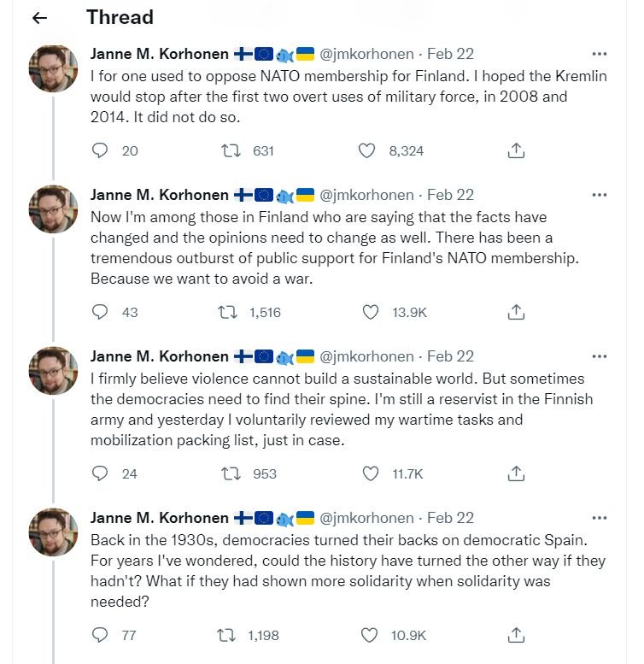The width and height of the screenshot is (644, 664).
Task: Like the tweet with 8,324 likes
Action: tap(367, 150)
